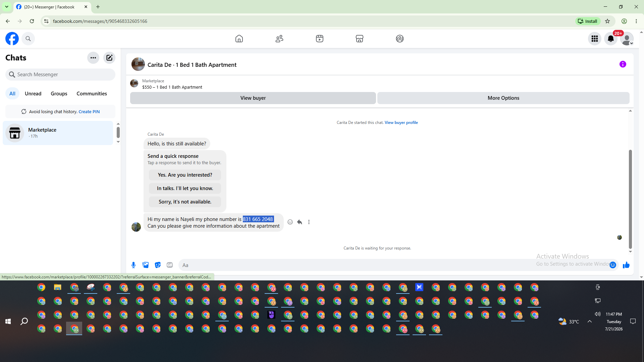Send quick response 'Sorry, it's not available.'
Viewport: 644px width, 362px height.
[185, 202]
